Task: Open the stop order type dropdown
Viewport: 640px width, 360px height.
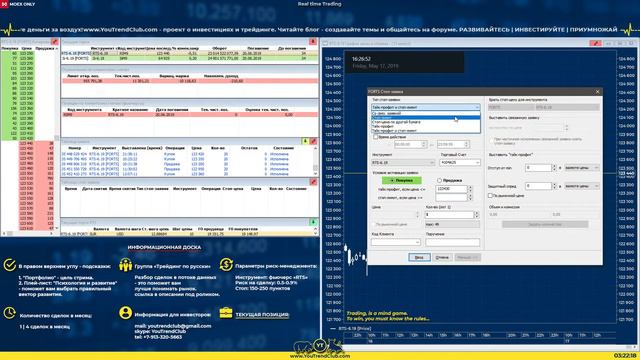Action: [426, 107]
